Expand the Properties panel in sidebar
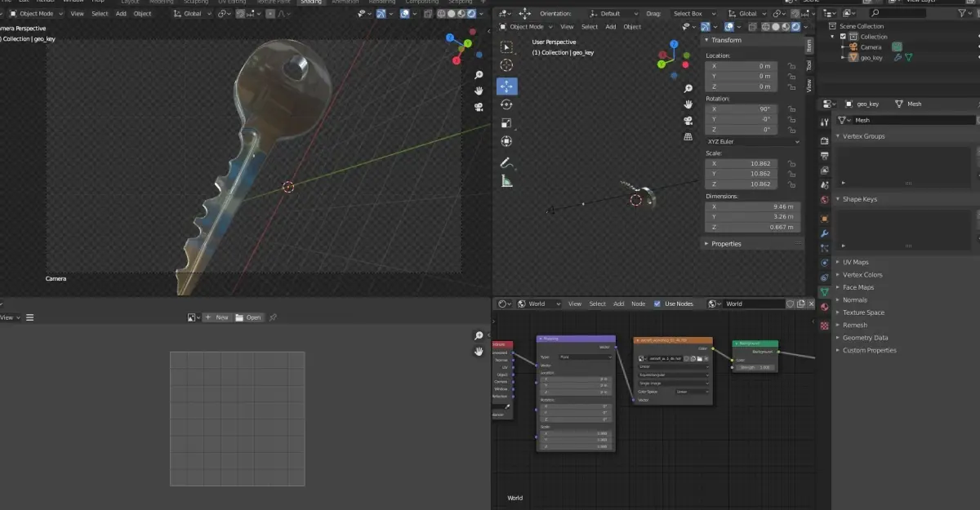 (x=727, y=243)
